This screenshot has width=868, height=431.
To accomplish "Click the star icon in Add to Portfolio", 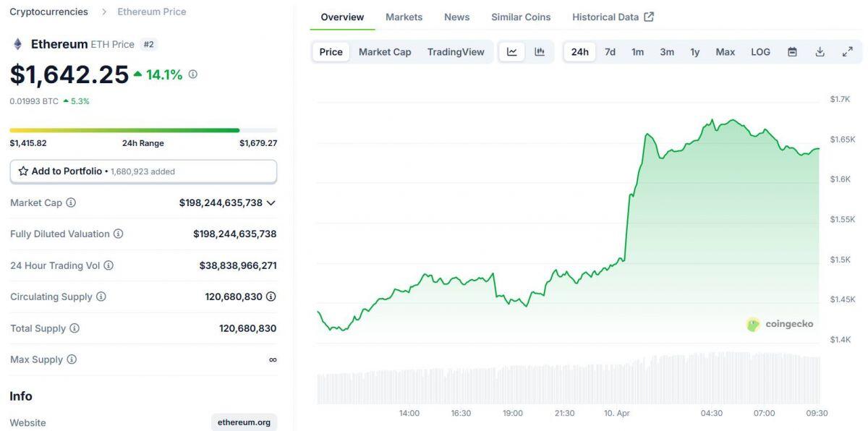I will tap(23, 171).
